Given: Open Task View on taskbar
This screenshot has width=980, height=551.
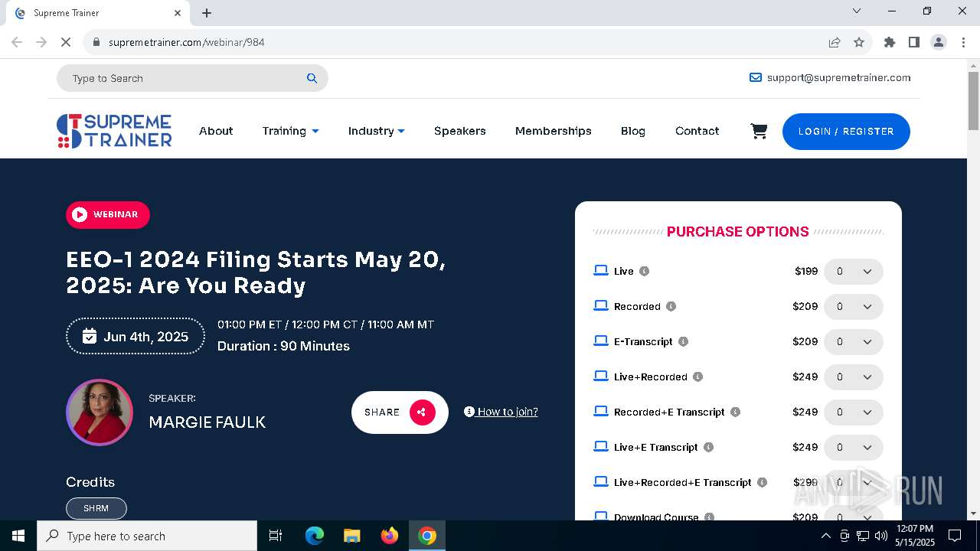Looking at the screenshot, I should coord(276,536).
